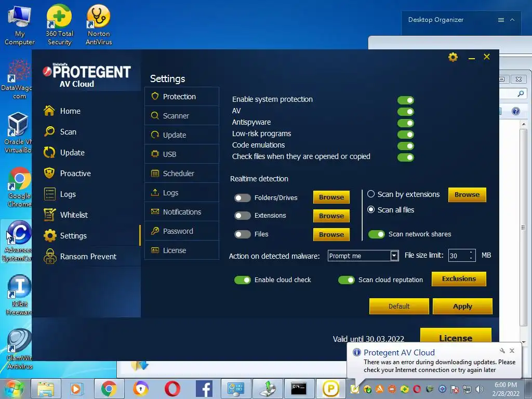This screenshot has width=532, height=399.
Task: Enable the Extensions realtime toggle
Action: click(243, 216)
